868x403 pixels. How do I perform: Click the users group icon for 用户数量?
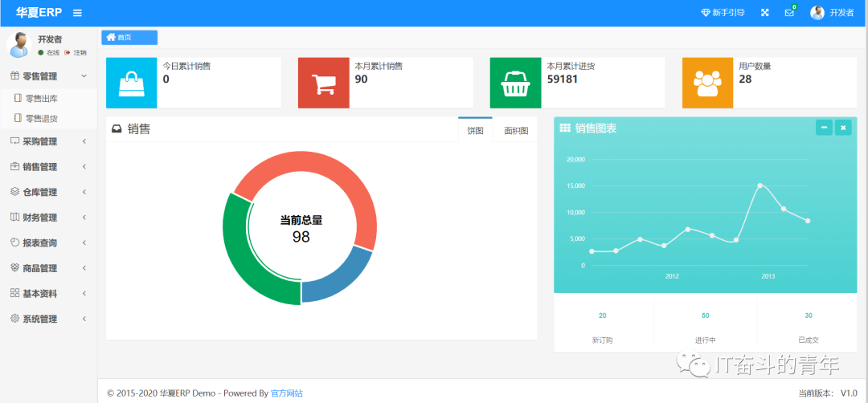[707, 83]
